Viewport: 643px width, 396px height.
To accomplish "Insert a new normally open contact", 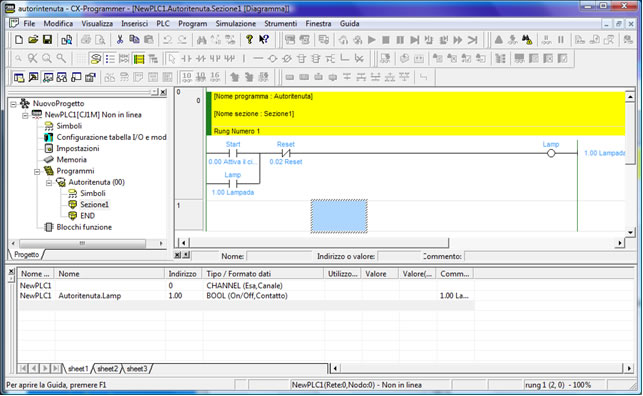I will tap(186, 59).
